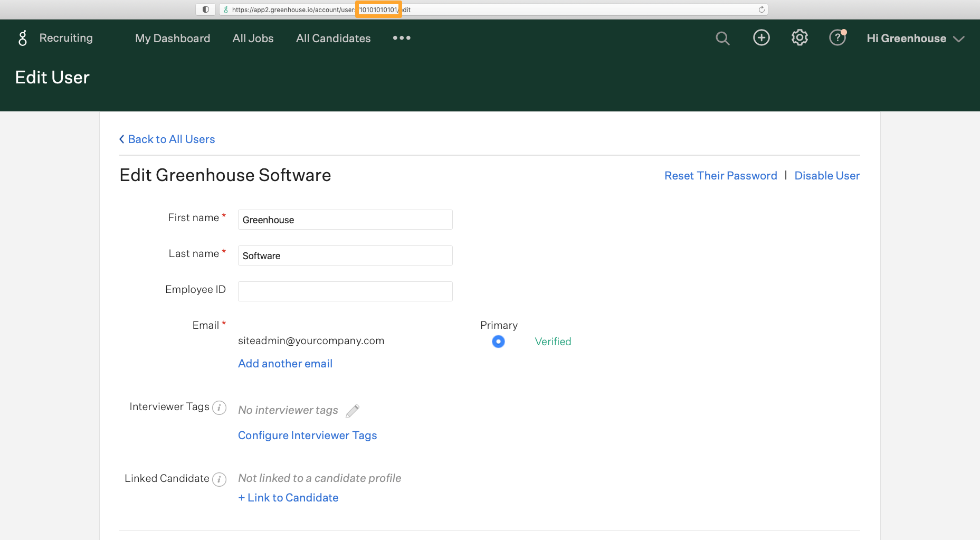Open the help question mark icon
This screenshot has height=540, width=980.
(838, 37)
